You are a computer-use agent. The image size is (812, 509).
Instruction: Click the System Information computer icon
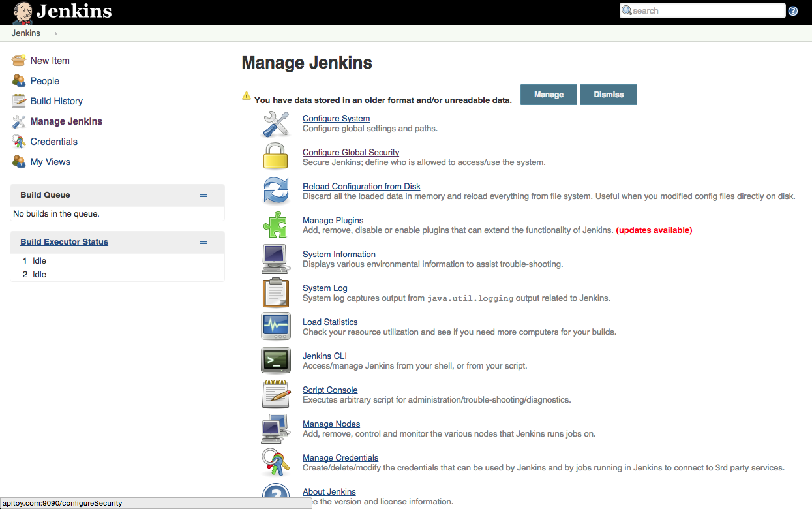point(275,259)
